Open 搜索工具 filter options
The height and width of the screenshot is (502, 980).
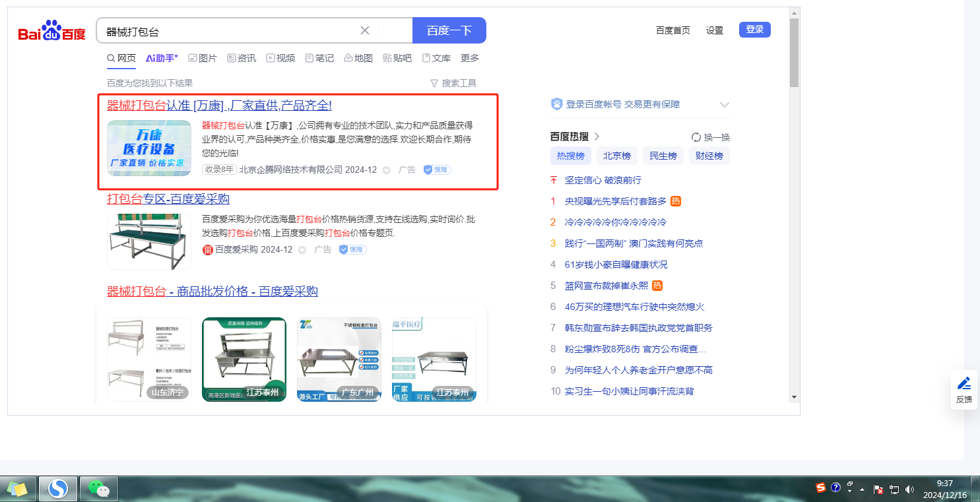point(453,83)
